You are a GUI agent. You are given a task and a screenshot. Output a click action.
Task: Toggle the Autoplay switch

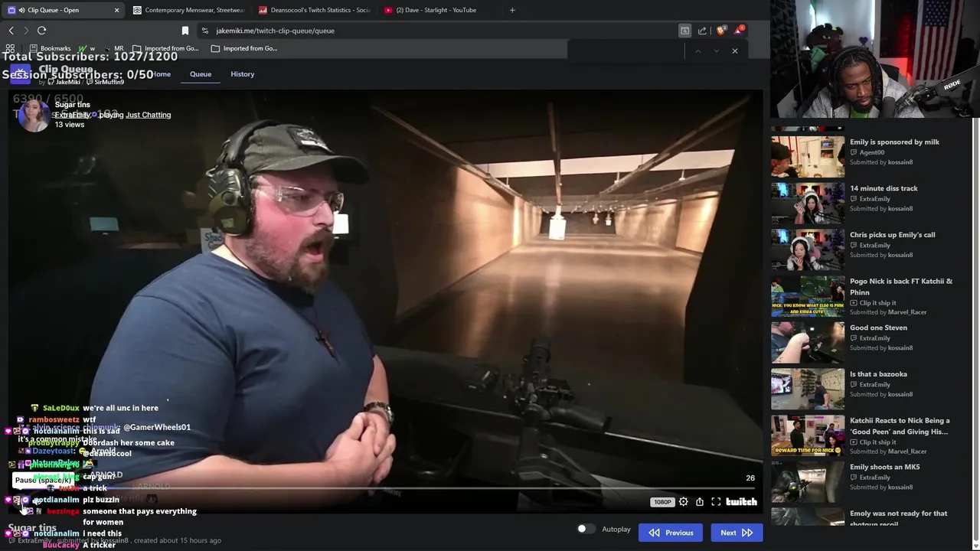pyautogui.click(x=586, y=529)
